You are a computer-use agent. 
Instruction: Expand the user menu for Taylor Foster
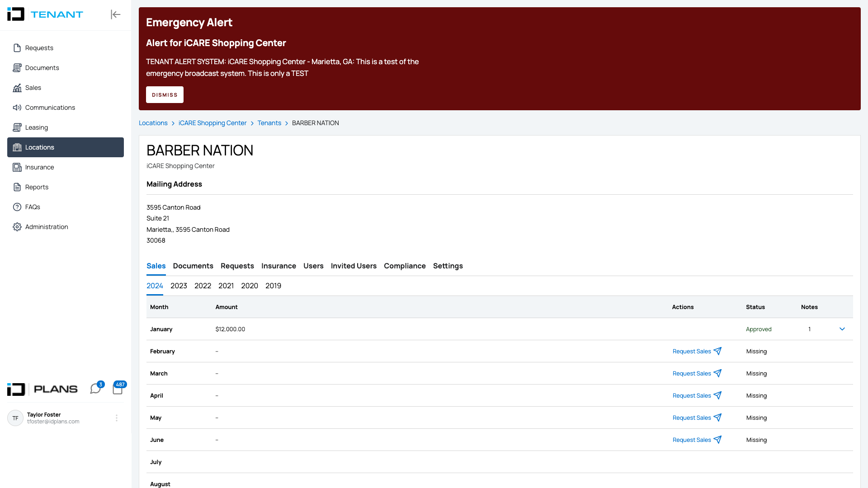pyautogui.click(x=117, y=418)
